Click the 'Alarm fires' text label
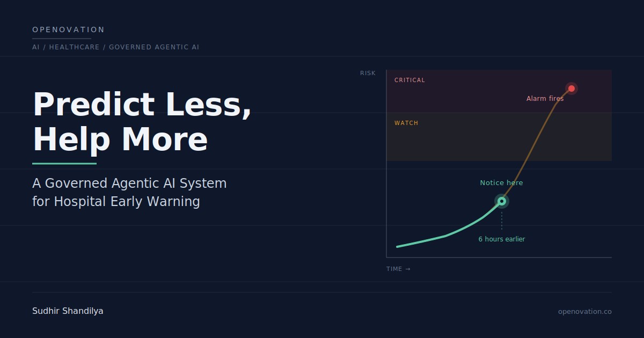The image size is (644, 338). (545, 99)
